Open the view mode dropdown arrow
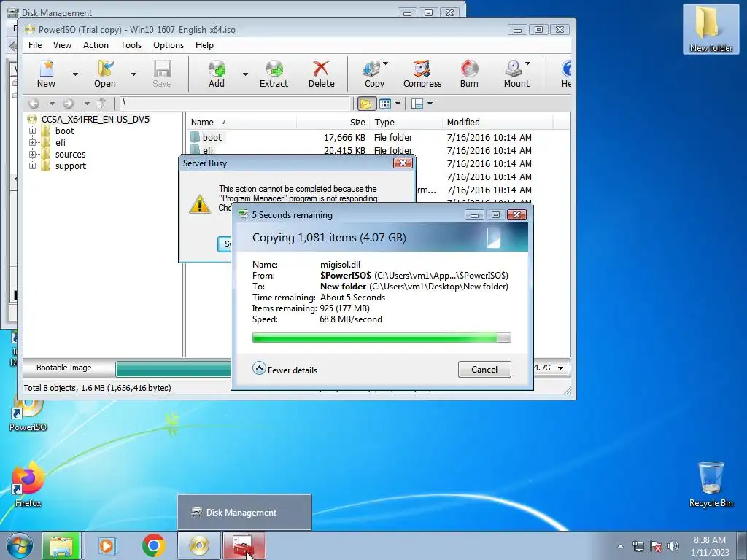The height and width of the screenshot is (560, 747). tap(398, 104)
